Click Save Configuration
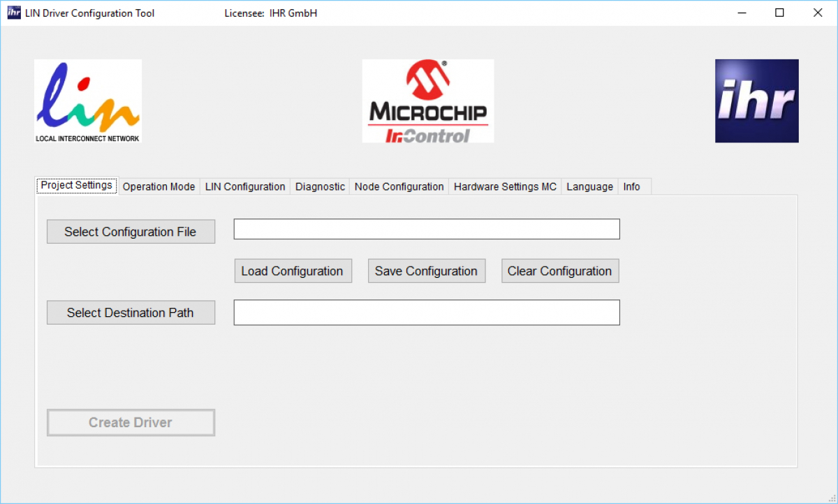The height and width of the screenshot is (504, 838). [x=427, y=271]
